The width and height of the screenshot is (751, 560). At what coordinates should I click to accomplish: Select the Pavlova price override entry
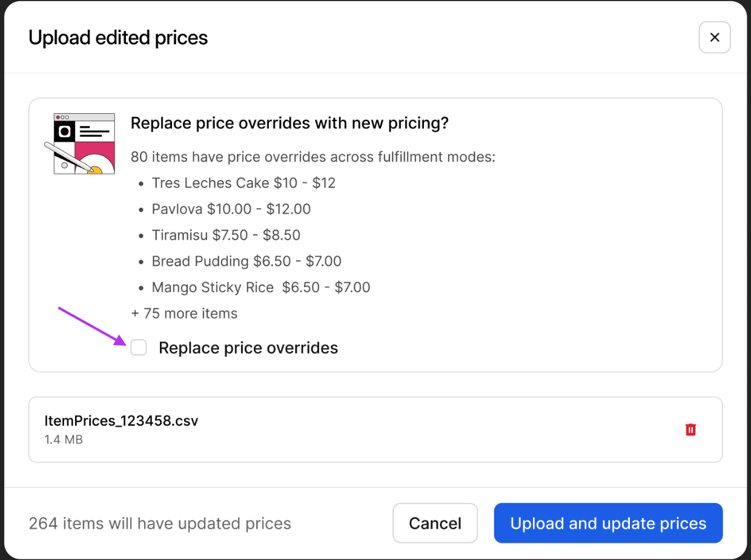pos(231,209)
